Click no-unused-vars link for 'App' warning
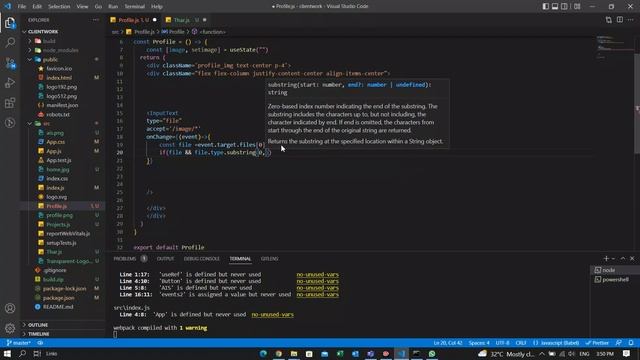 coord(273,315)
